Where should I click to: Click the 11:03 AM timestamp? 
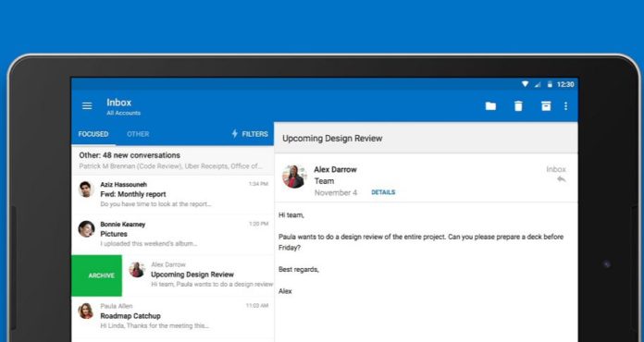[257, 306]
